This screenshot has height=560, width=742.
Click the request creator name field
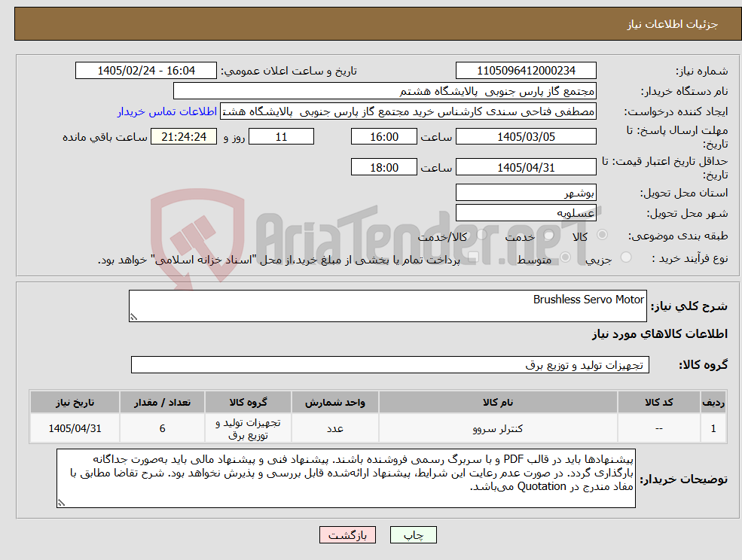click(x=408, y=111)
